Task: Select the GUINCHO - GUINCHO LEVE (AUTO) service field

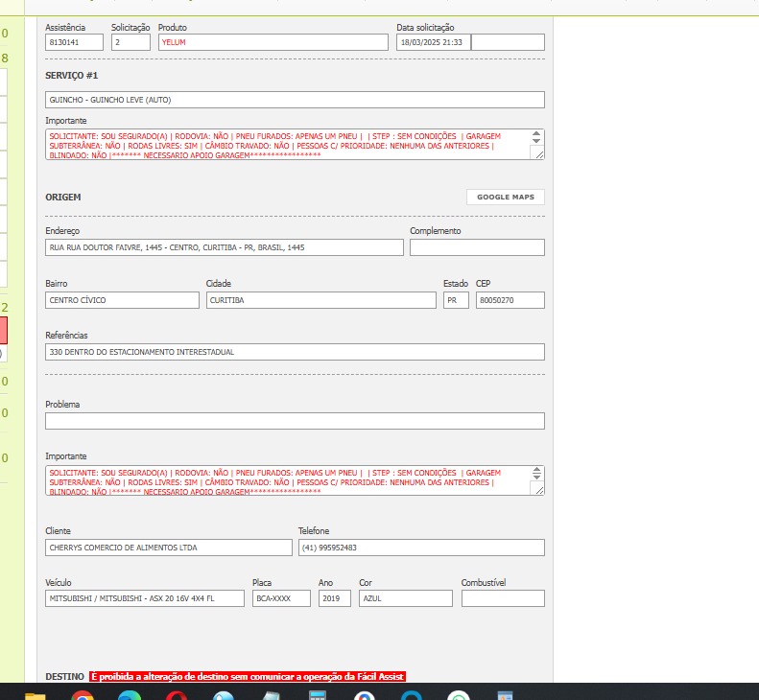Action: pos(295,100)
